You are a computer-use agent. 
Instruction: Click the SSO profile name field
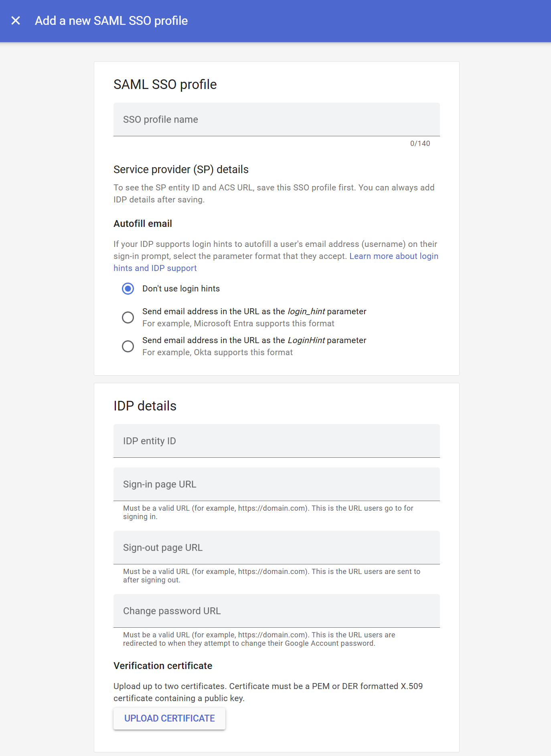tap(276, 119)
